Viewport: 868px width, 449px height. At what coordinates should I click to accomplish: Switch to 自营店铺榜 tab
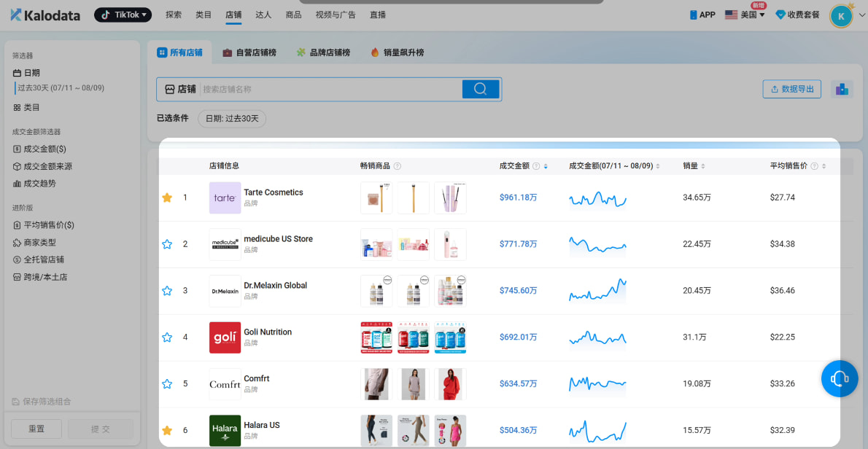click(x=249, y=53)
